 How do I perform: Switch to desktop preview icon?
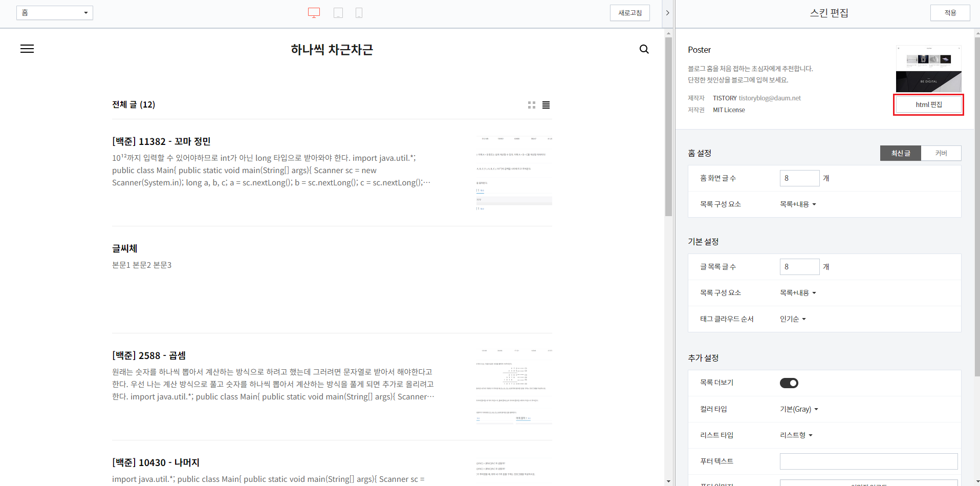point(314,13)
